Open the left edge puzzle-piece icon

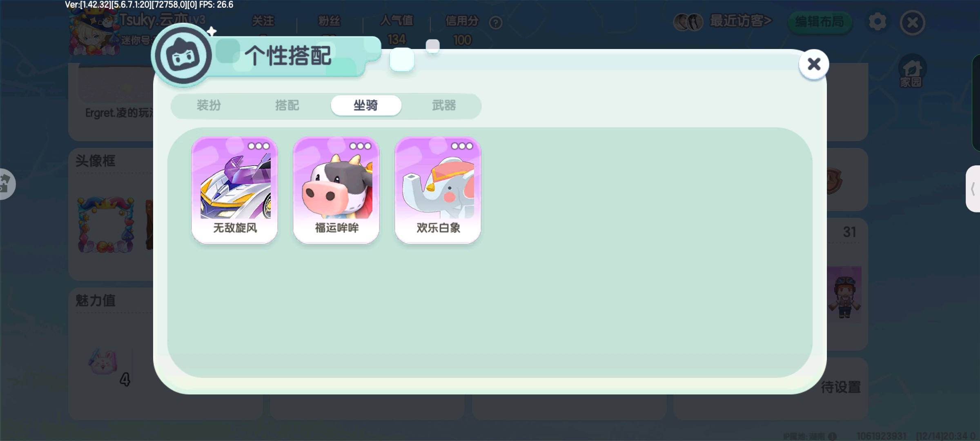click(x=6, y=184)
